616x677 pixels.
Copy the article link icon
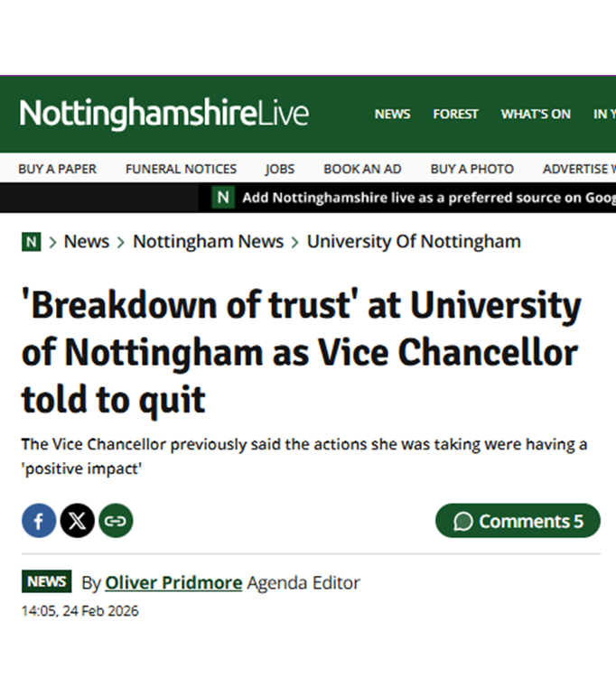116,521
